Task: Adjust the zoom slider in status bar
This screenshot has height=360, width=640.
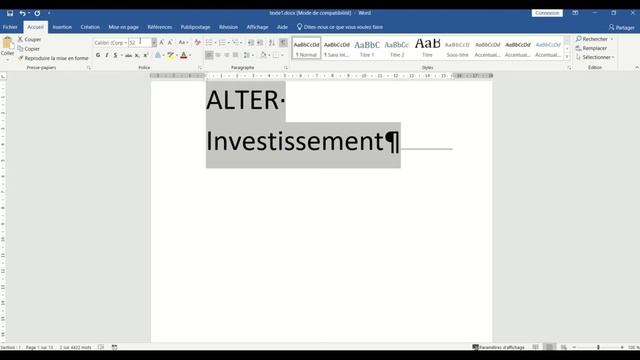Action: tap(598, 347)
